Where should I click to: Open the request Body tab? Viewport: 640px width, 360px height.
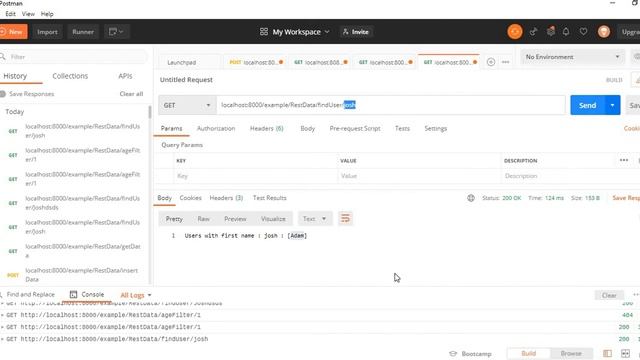click(x=307, y=129)
